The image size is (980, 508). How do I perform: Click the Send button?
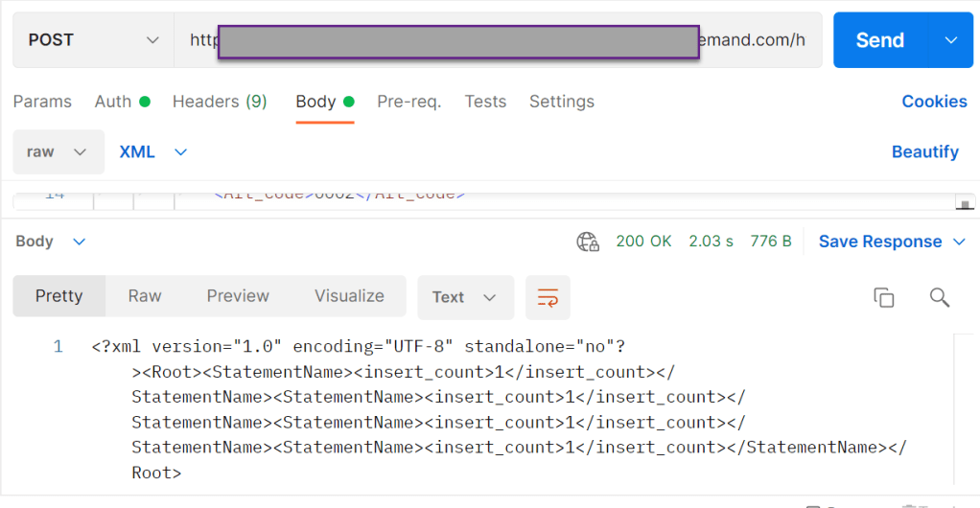point(879,40)
